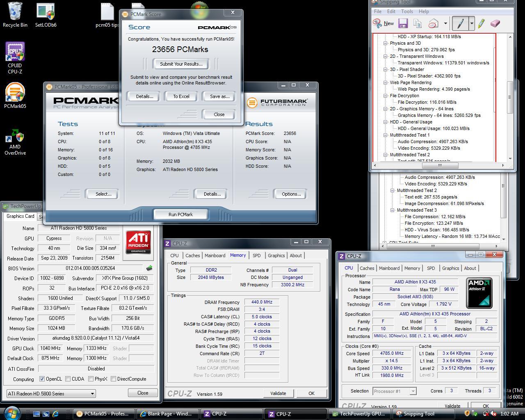Launch Internet Explorer from quick launch

coord(55,414)
